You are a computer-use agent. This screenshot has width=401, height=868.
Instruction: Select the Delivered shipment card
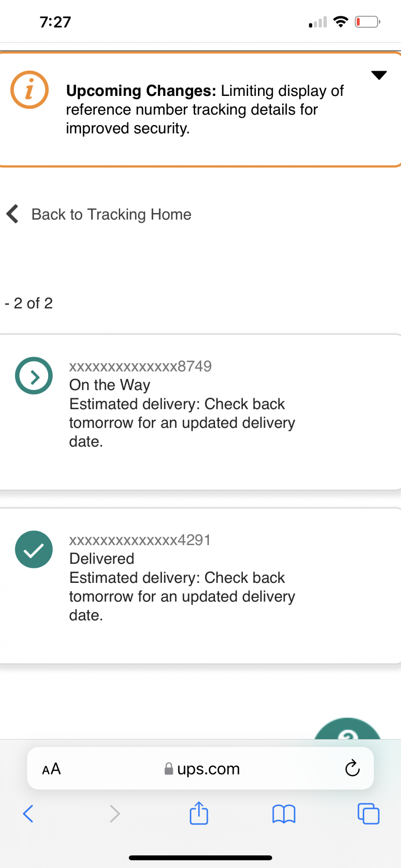coord(200,586)
